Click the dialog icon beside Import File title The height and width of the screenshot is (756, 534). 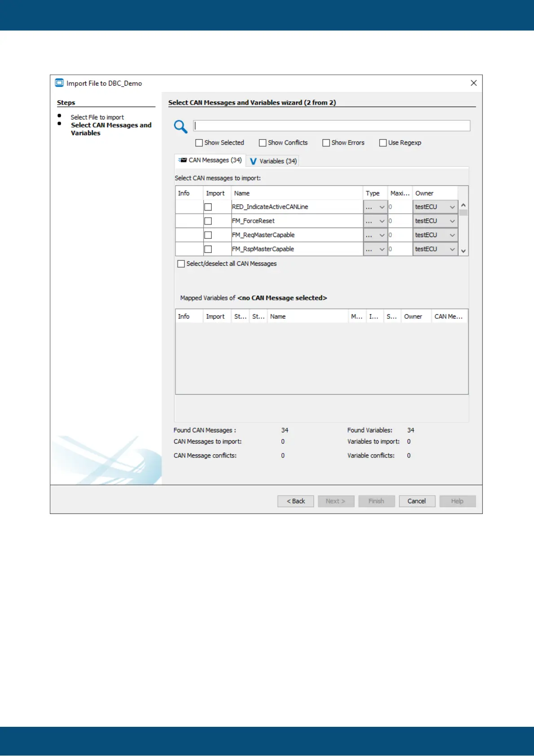[59, 83]
